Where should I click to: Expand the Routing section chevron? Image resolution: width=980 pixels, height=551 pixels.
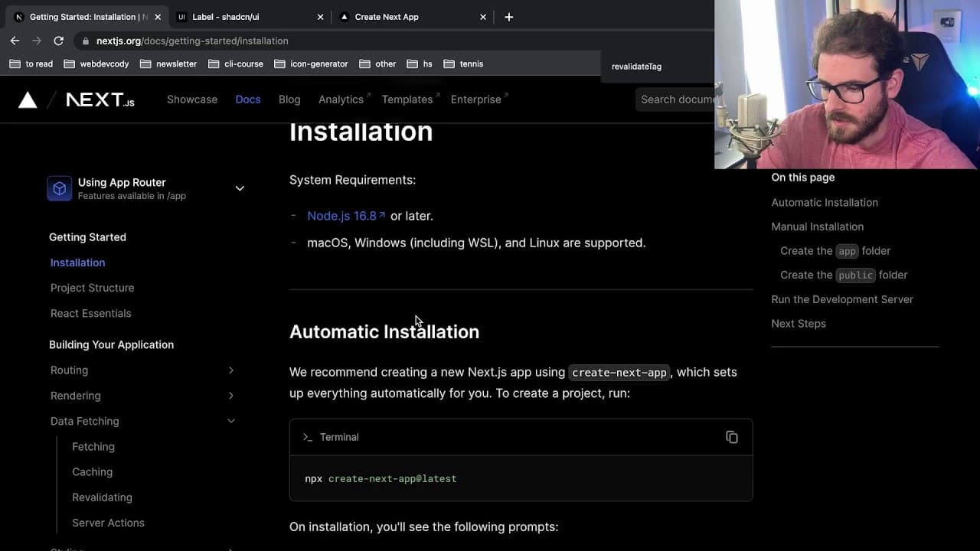231,370
